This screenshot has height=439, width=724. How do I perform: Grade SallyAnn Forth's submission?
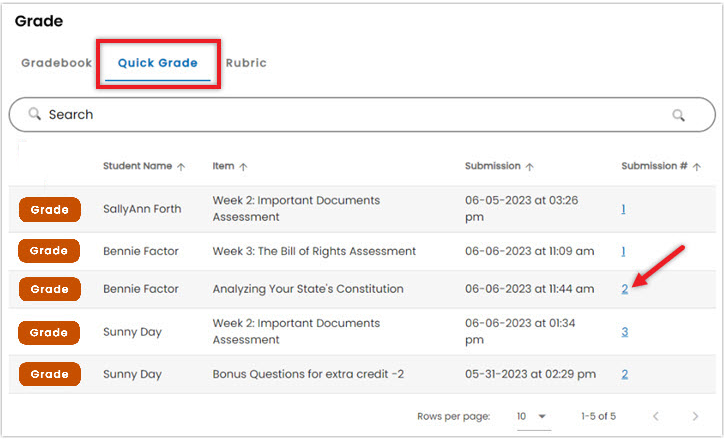coord(50,210)
